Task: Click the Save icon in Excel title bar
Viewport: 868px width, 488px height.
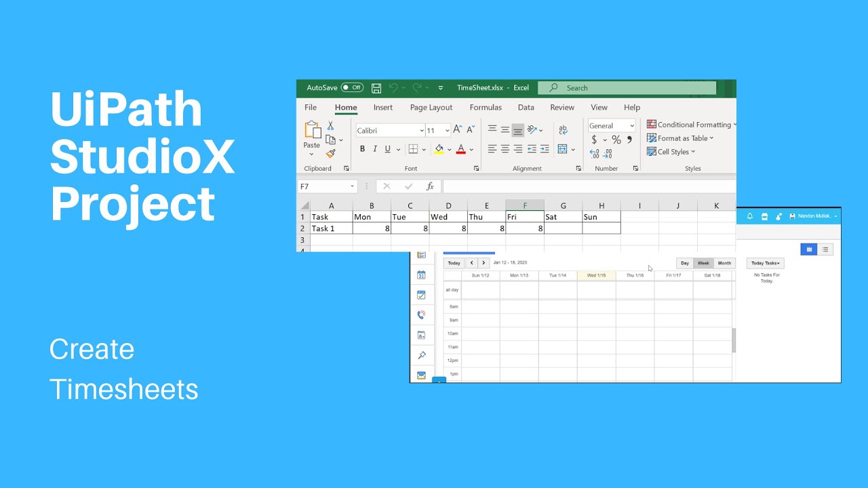Action: 376,88
